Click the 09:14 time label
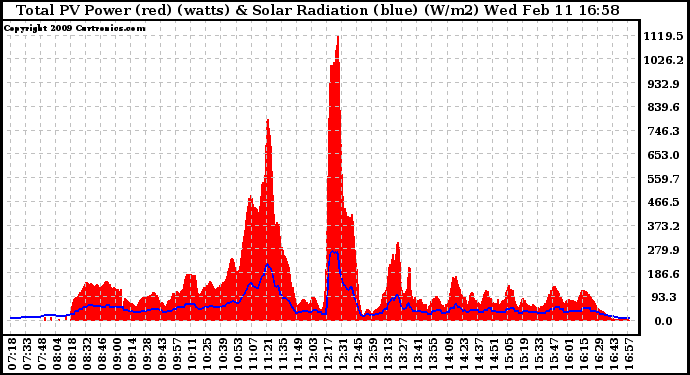This screenshot has height=375, width=690. pos(132,354)
